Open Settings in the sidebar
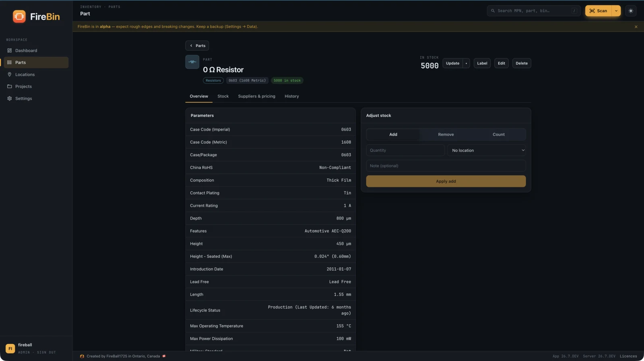Viewport: 644px width, 361px height. tap(36, 98)
